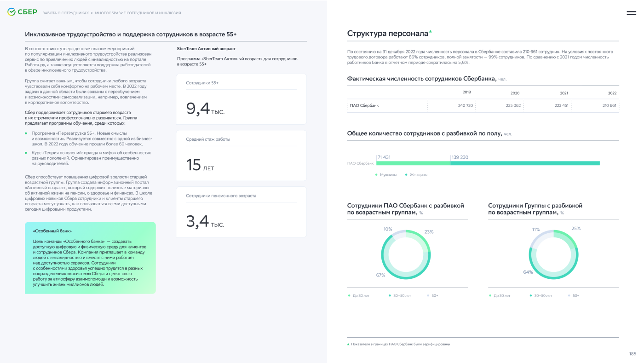Viewport: 644px width, 363px height.
Task: Click the green triangle next to 'Структура персонала'
Action: click(431, 31)
